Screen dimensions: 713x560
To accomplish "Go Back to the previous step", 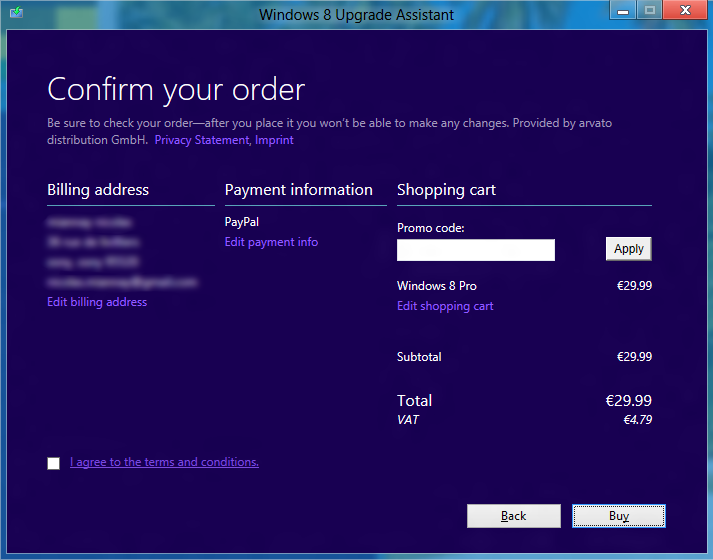I will pyautogui.click(x=513, y=516).
